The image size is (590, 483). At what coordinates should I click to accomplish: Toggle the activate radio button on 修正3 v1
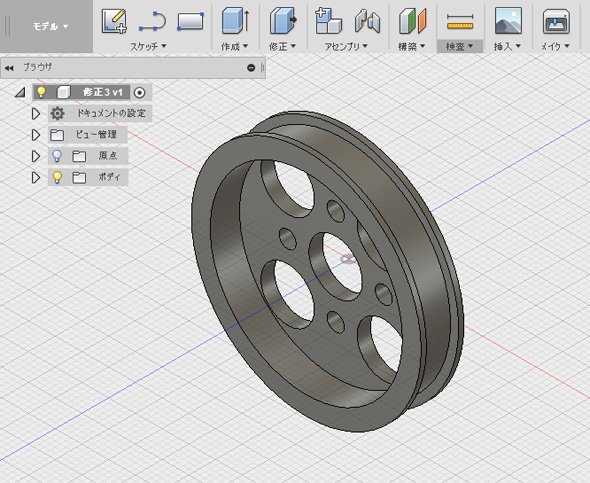click(140, 93)
